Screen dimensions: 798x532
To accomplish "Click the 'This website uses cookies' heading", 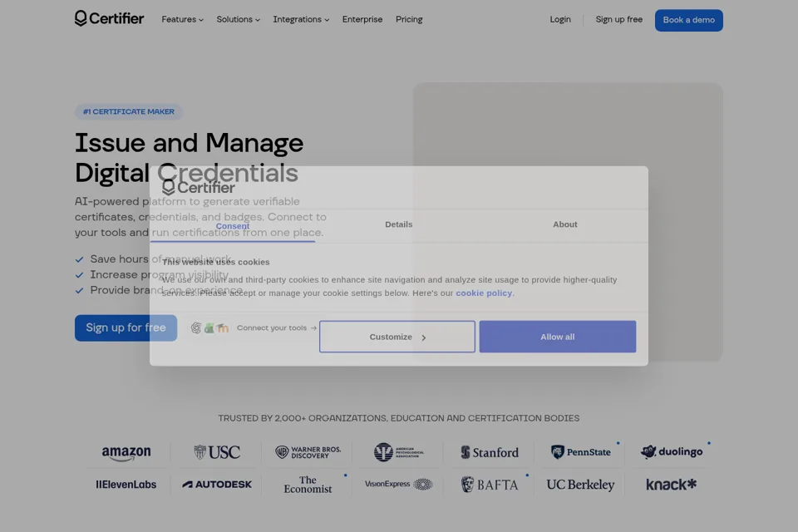I will [x=216, y=262].
